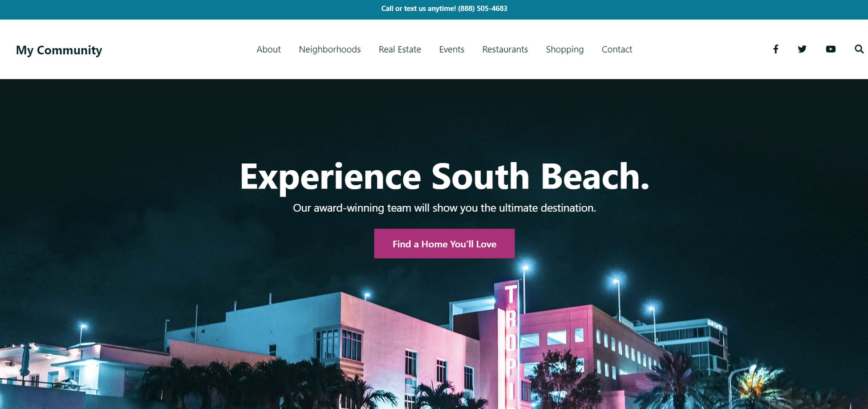868x409 pixels.
Task: Click the search magnifier icon
Action: pyautogui.click(x=859, y=49)
